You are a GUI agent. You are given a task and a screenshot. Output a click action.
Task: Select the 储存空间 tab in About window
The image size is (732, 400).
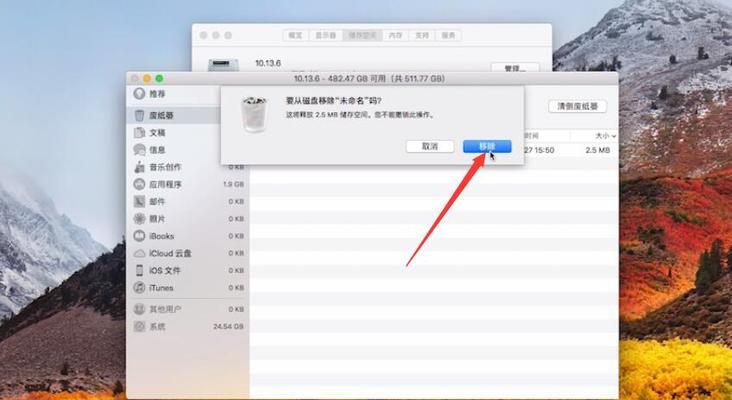[x=362, y=35]
